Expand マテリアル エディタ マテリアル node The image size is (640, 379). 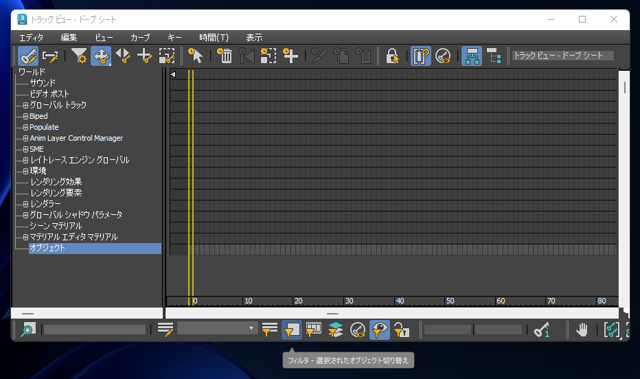(25, 237)
